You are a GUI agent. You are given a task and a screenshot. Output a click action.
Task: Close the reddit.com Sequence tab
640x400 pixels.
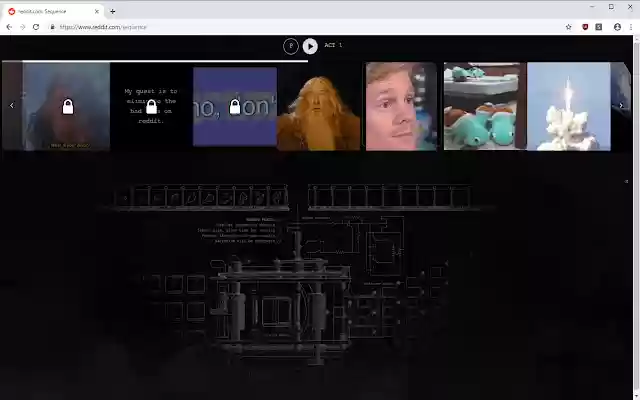[97, 11]
